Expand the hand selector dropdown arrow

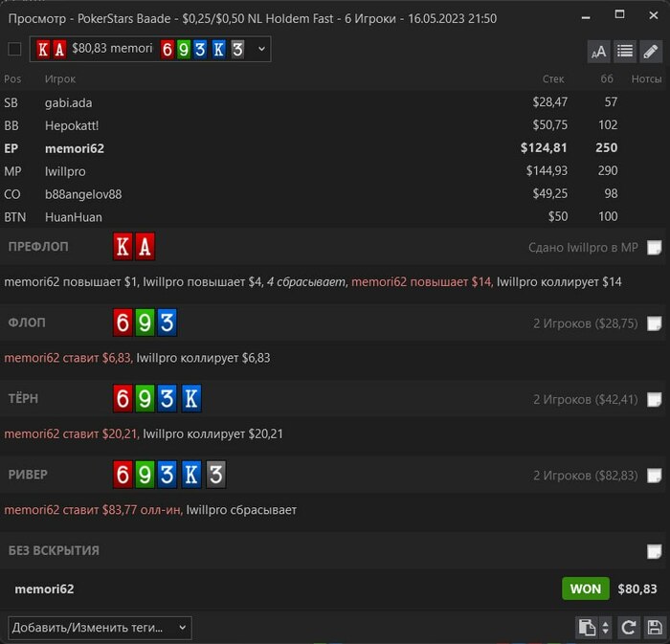261,49
